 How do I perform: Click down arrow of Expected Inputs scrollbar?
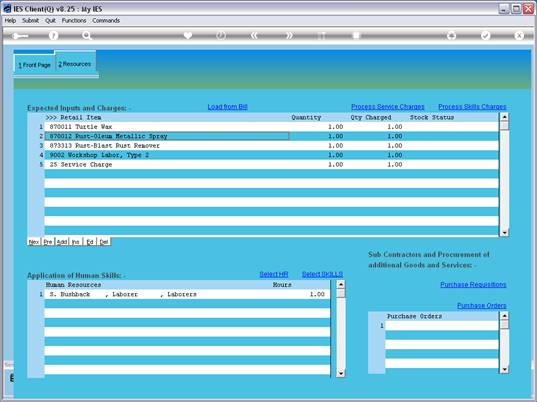[x=504, y=233]
